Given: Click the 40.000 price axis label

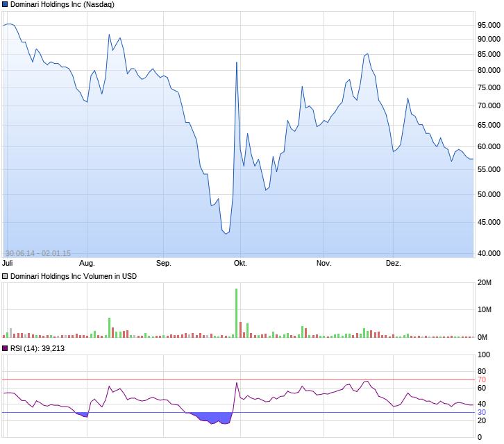Looking at the screenshot, I should point(489,253).
